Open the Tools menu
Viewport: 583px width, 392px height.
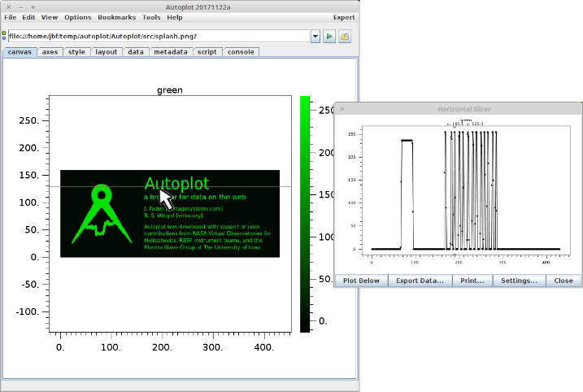click(x=151, y=17)
